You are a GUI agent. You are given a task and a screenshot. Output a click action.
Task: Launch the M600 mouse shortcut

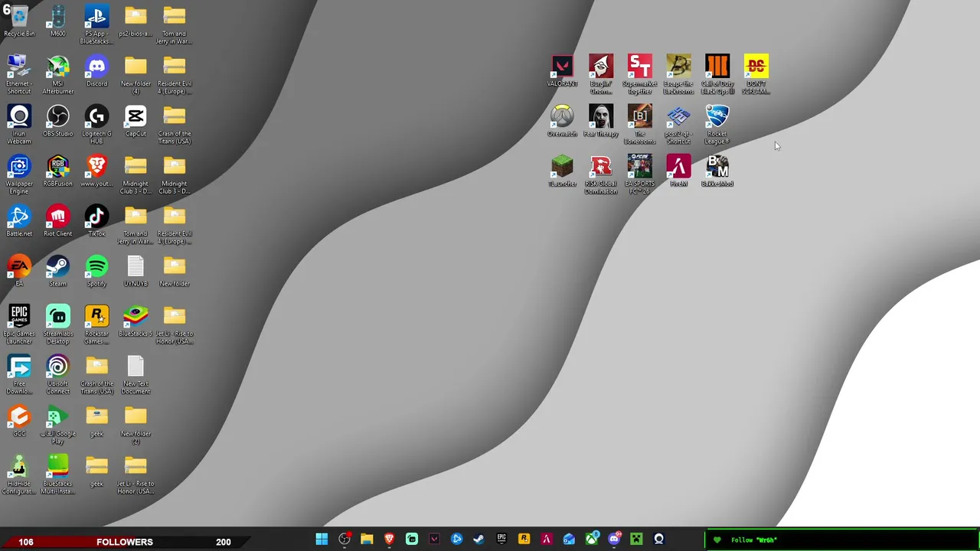click(58, 21)
